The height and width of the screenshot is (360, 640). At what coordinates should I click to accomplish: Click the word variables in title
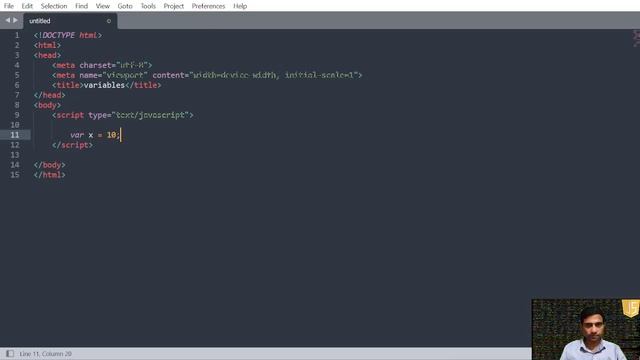[x=104, y=85]
